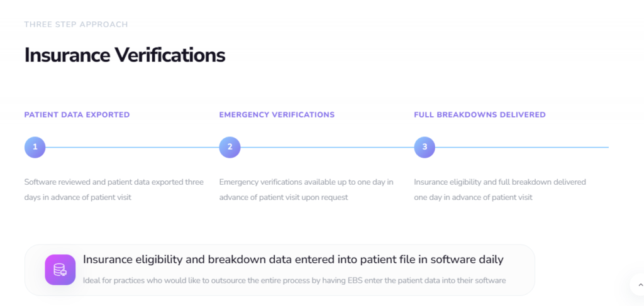
Task: Click the 'Software reviewed and patient data' description
Action: (x=114, y=189)
